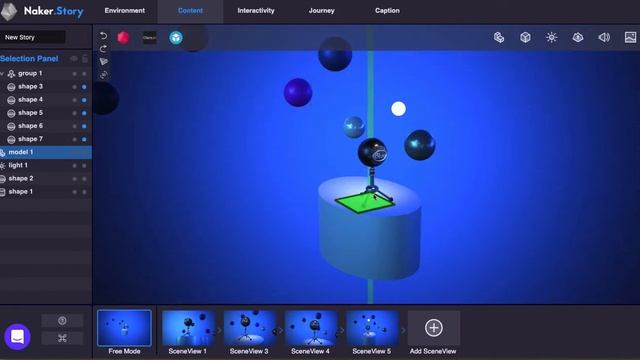Click the red polyhedron icon in toolbar
The width and height of the screenshot is (640, 360).
coord(123,38)
